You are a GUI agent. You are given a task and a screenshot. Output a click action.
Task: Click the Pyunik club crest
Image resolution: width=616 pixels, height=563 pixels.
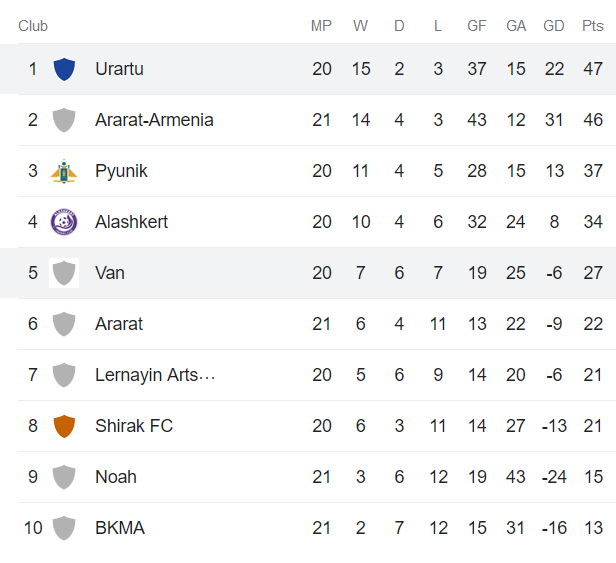pyautogui.click(x=64, y=171)
